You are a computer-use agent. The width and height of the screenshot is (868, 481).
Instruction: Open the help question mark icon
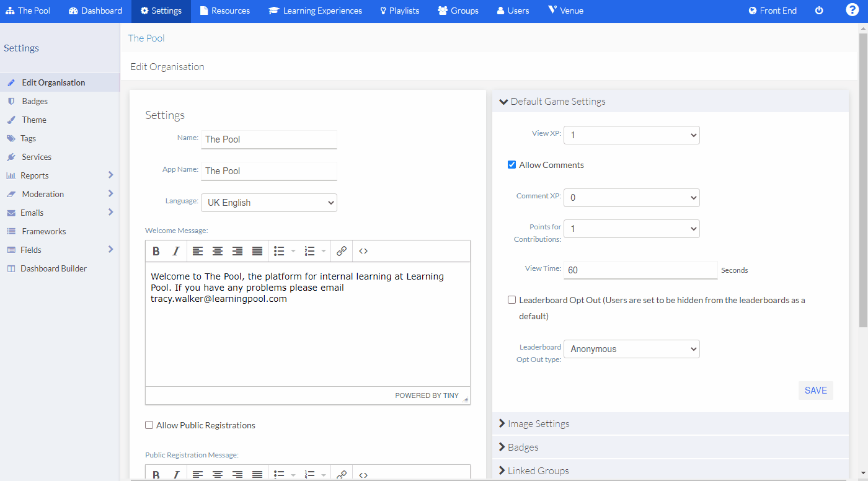pos(852,10)
